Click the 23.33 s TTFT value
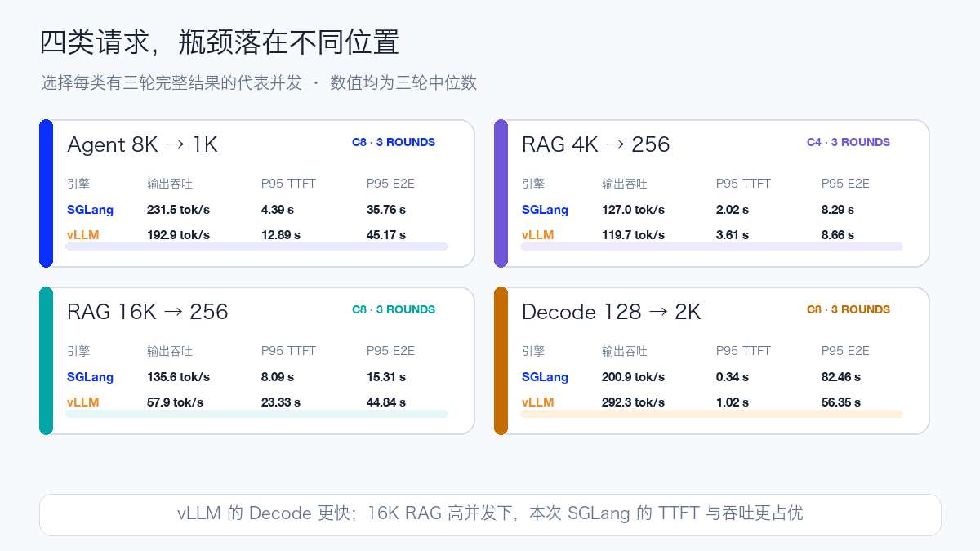This screenshot has width=980, height=551. [x=281, y=402]
